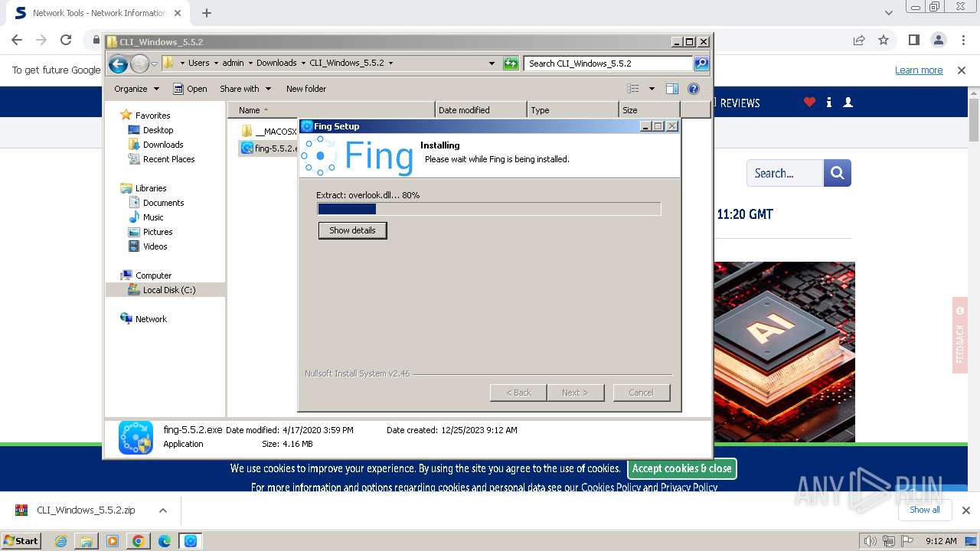Open Microsoft Edge from the taskbar

pos(165,541)
